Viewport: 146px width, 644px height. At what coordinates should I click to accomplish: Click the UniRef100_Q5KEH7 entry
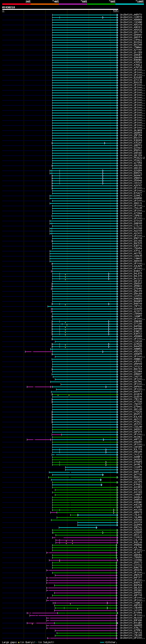coord(131,284)
